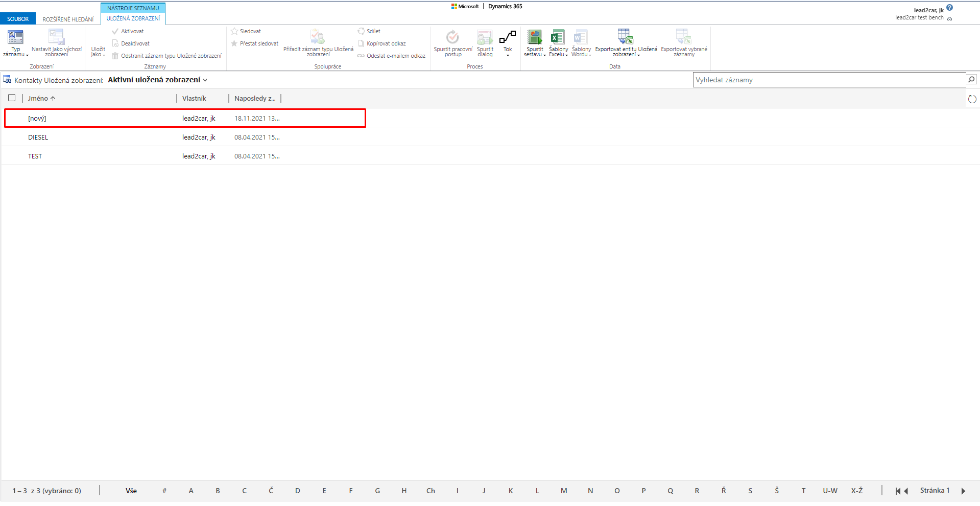Open the DIESEL saved view record
The width and height of the screenshot is (980, 506).
tap(38, 137)
